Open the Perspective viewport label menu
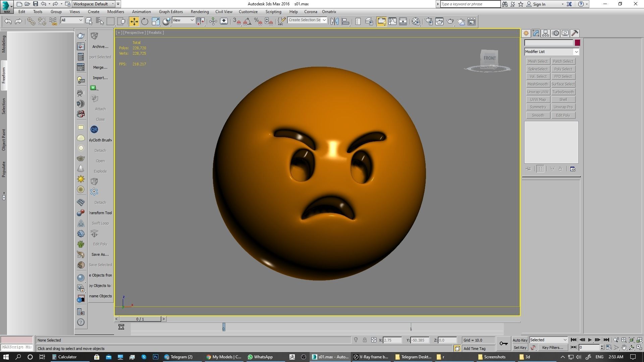The height and width of the screenshot is (362, 644). pos(134,33)
